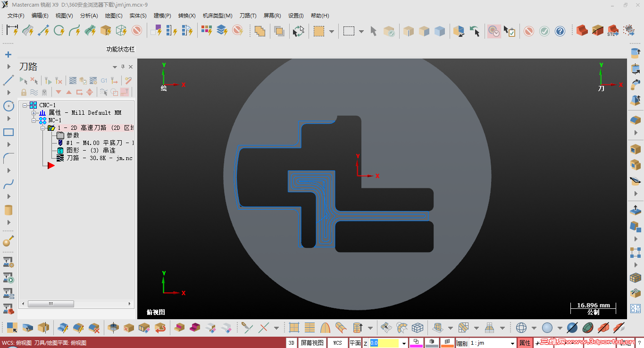Click the 属性 button in status bar

(525, 343)
